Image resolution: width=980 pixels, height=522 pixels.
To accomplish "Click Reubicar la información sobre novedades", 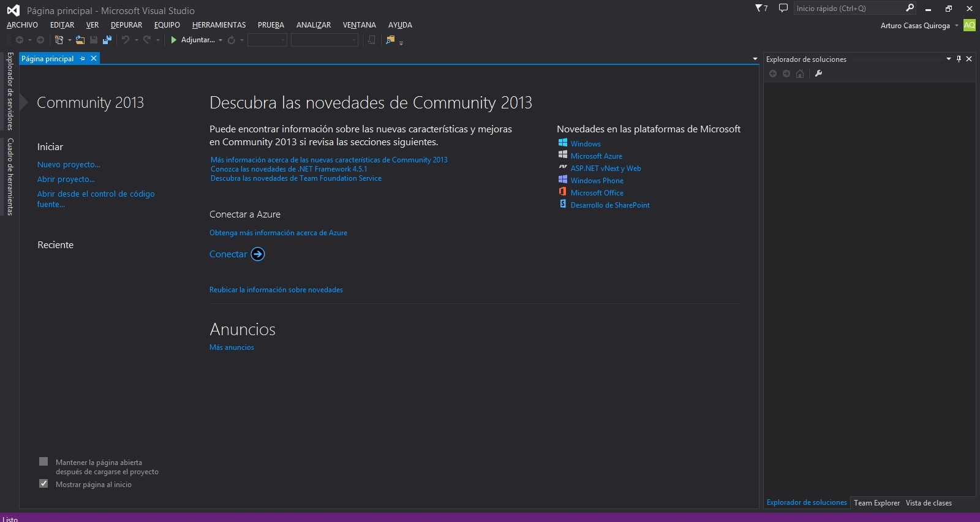I will (x=276, y=290).
